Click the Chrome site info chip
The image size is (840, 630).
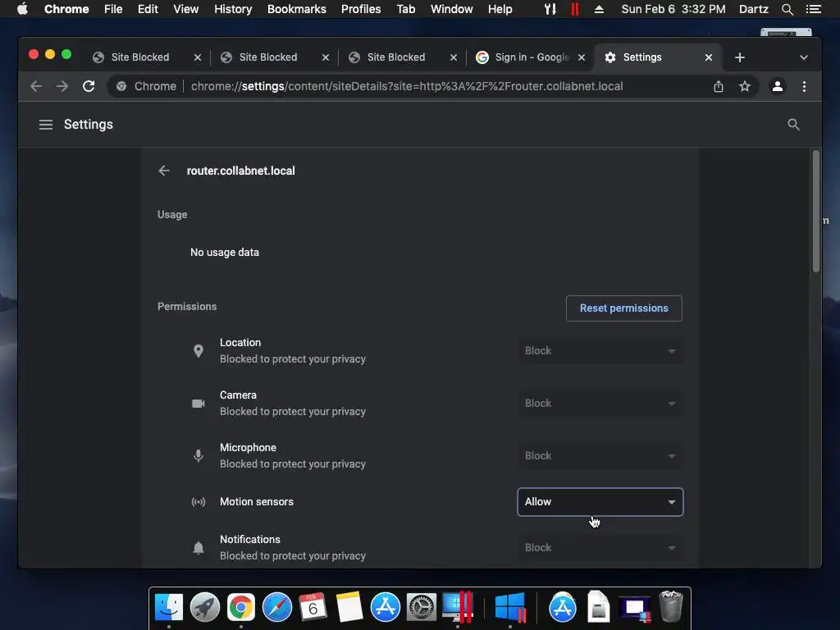(x=146, y=86)
